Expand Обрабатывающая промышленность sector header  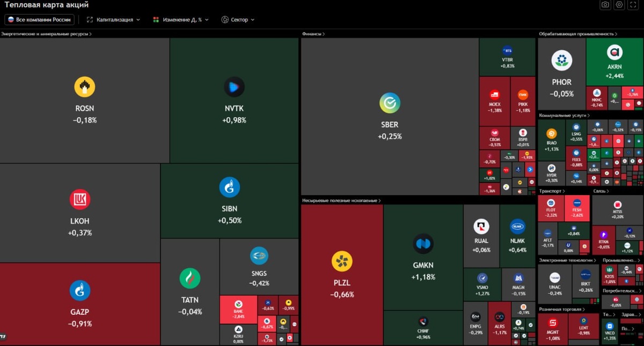point(579,34)
